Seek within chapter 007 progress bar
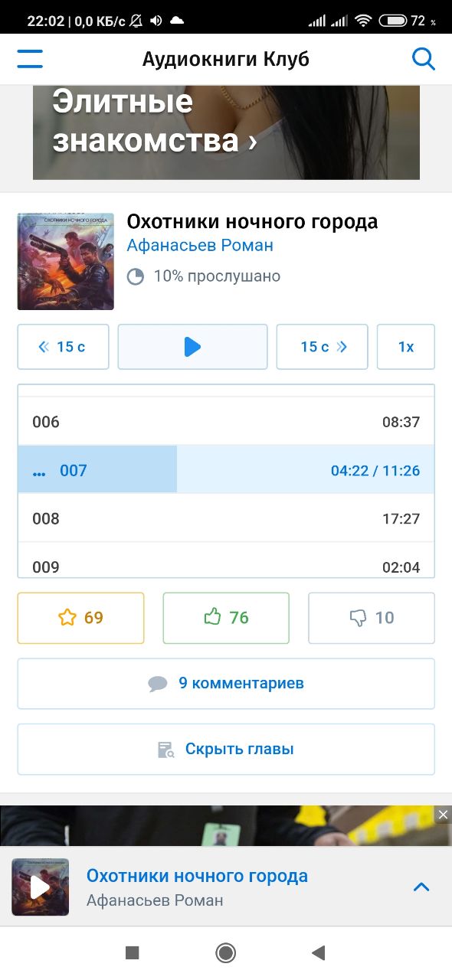452x980 pixels. tap(226, 470)
